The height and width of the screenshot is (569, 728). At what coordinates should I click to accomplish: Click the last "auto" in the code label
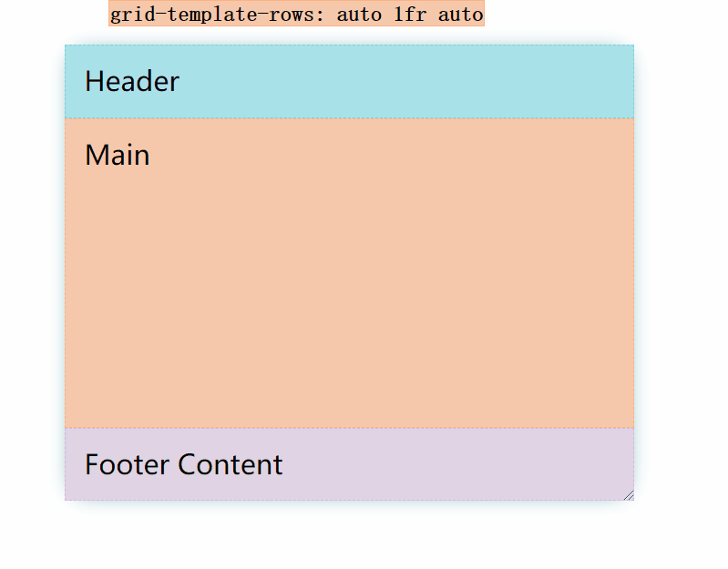pos(460,15)
